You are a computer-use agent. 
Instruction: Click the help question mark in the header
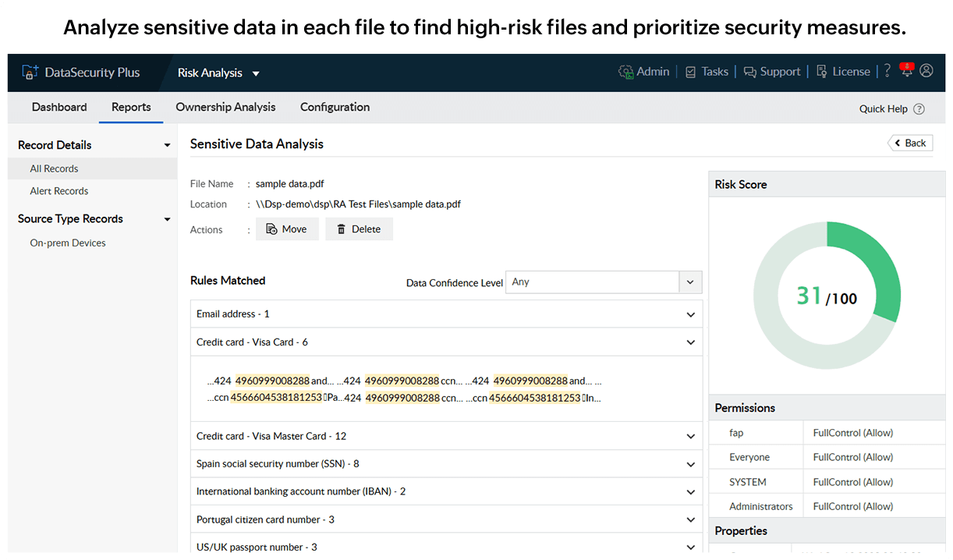tap(887, 71)
